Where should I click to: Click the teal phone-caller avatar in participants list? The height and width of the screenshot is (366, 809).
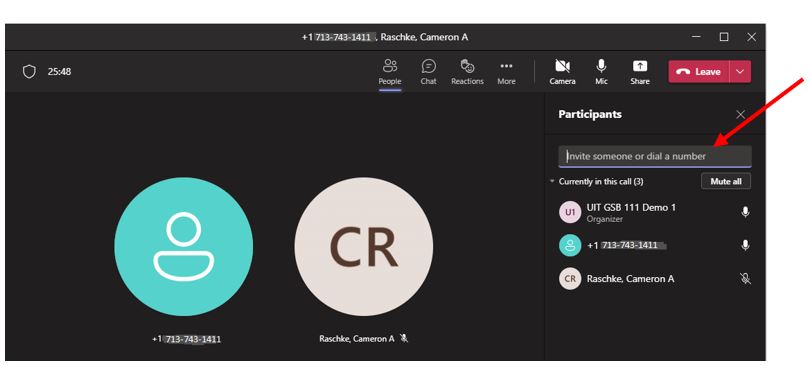(570, 246)
